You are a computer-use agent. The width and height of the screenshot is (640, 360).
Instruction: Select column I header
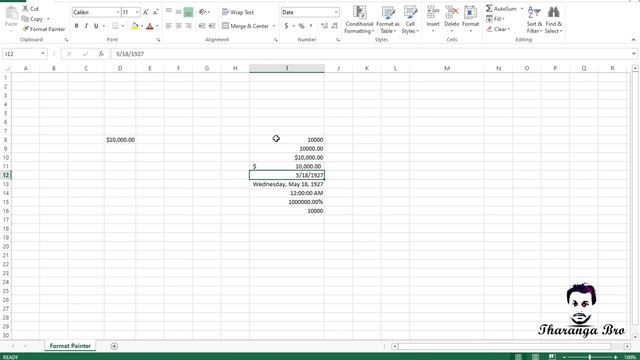click(x=287, y=68)
